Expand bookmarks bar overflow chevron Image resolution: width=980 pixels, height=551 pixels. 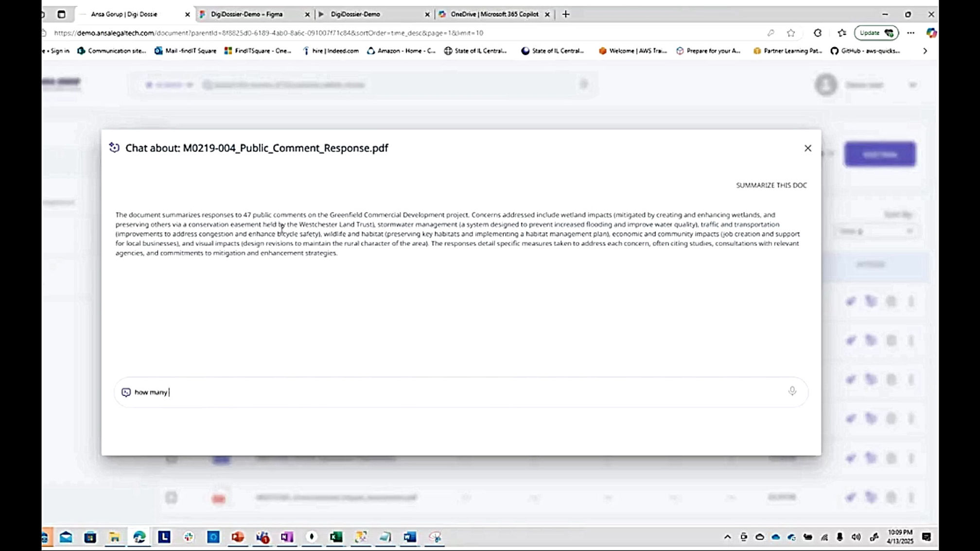925,51
